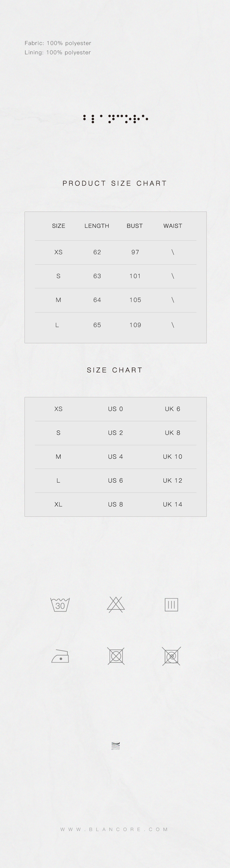
Task: Click the XL row in size chart
Action: [116, 504]
